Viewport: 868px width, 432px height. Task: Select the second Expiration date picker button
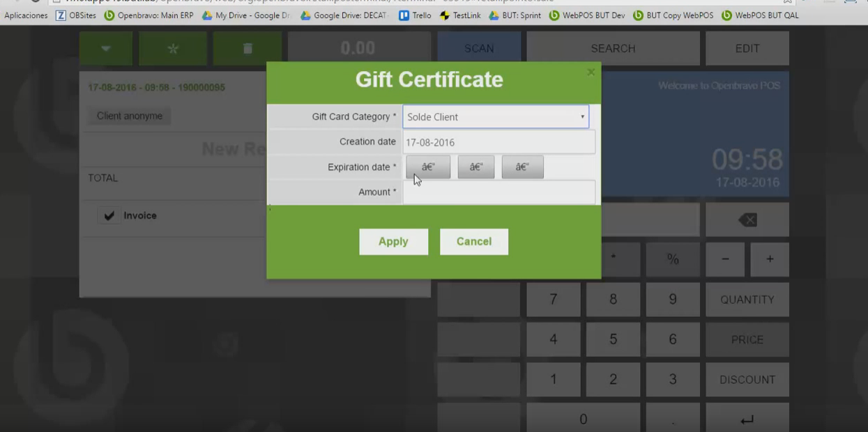click(x=476, y=167)
